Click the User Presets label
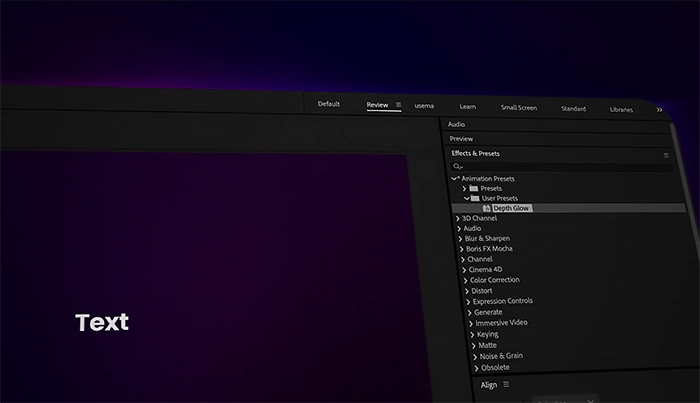 tap(500, 198)
